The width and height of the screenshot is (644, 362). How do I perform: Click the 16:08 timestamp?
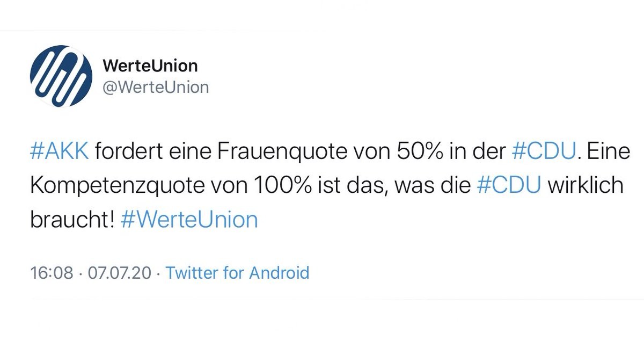pyautogui.click(x=52, y=273)
